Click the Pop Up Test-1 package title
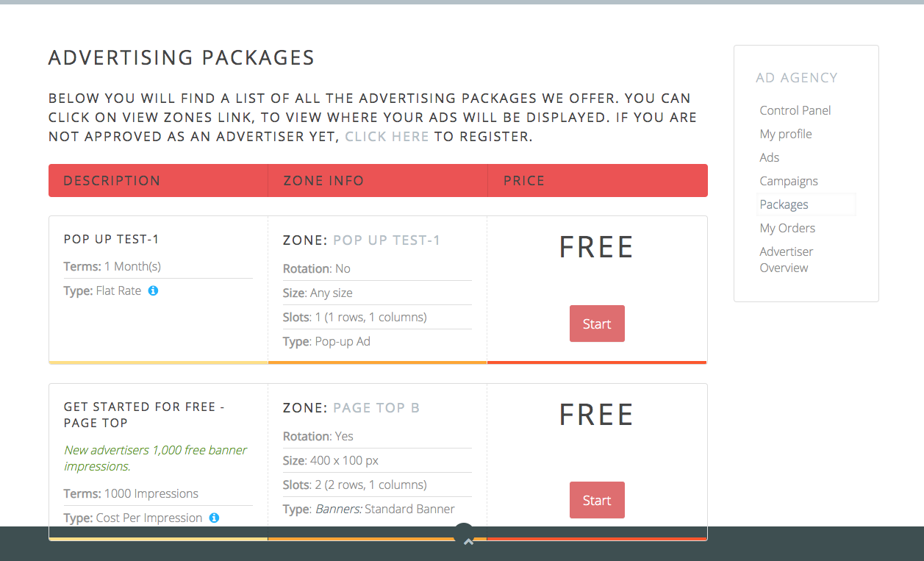Screen dimensions: 924x561 pyautogui.click(x=112, y=239)
